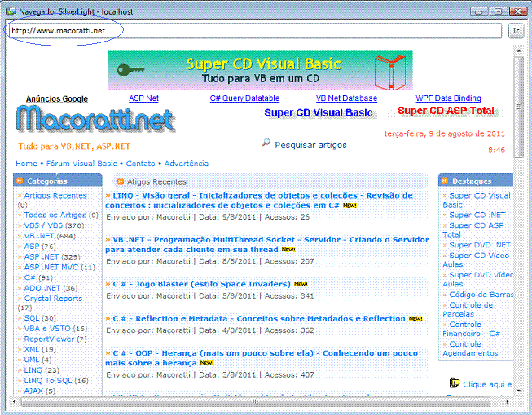Focus the URL address input field
Image resolution: width=532 pixels, height=415 pixels.
254,31
